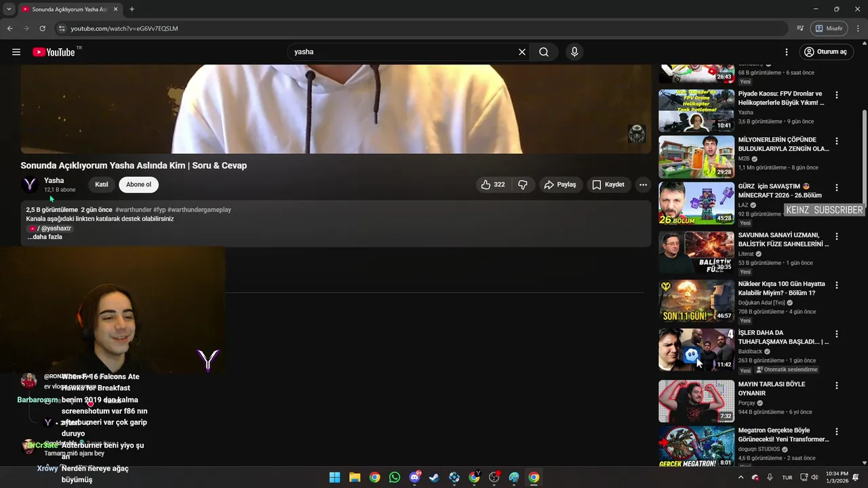Start voice search with the microphone
868x488 pixels.
pyautogui.click(x=574, y=52)
